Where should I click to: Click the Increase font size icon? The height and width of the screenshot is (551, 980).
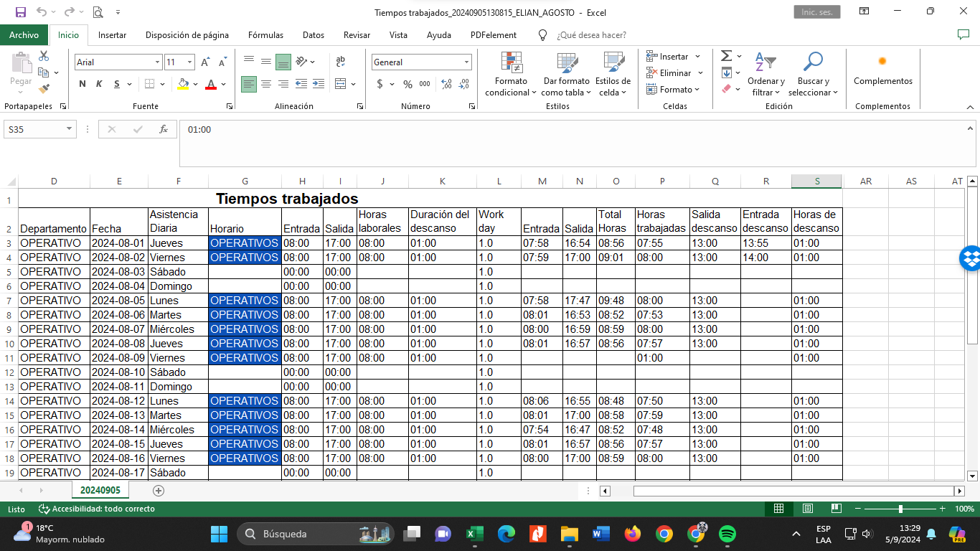(206, 62)
